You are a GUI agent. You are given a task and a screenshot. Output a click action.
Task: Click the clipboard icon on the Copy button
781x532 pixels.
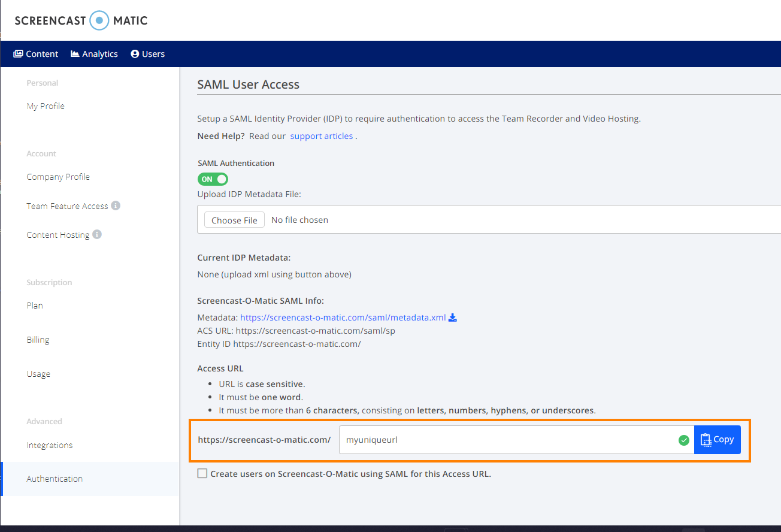click(x=706, y=440)
